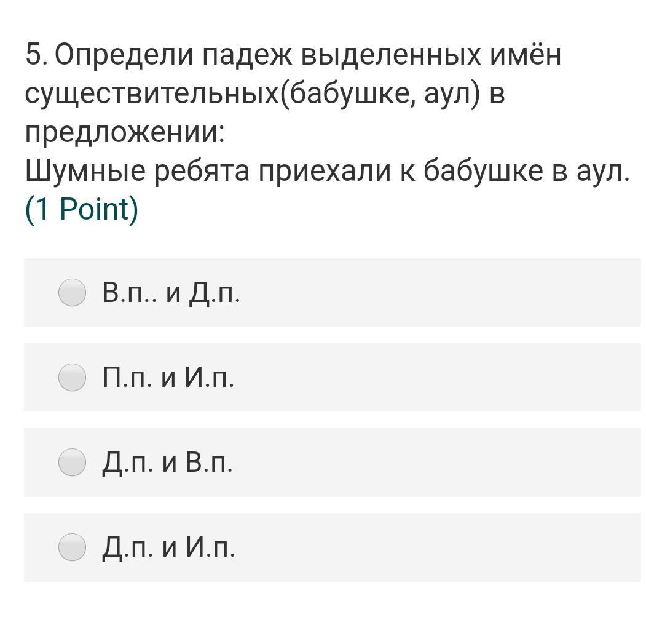The width and height of the screenshot is (646, 644).
Task: Click the words Шумные ребята in the sentence
Action: (x=137, y=172)
